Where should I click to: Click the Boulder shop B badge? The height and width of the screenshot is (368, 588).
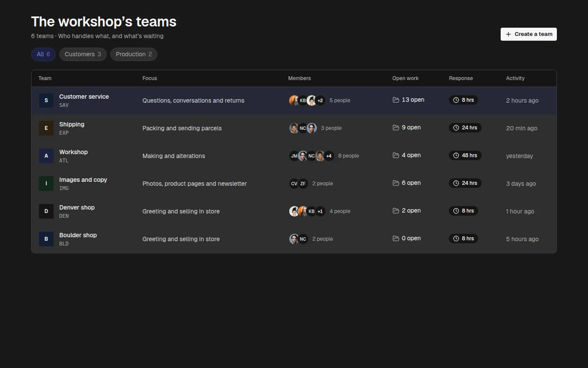[46, 239]
